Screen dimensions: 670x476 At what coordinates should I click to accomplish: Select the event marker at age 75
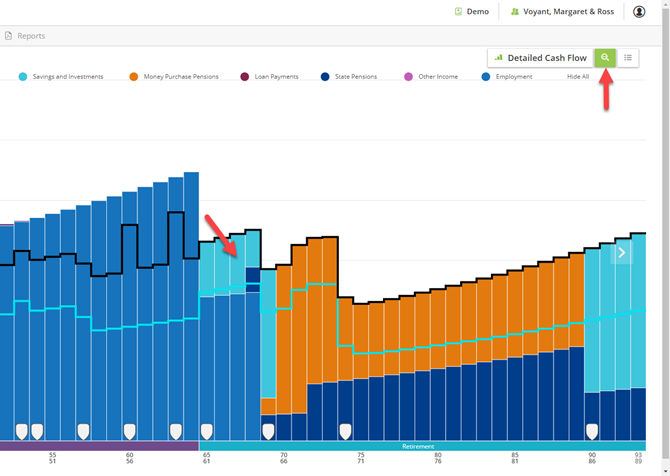tap(345, 432)
